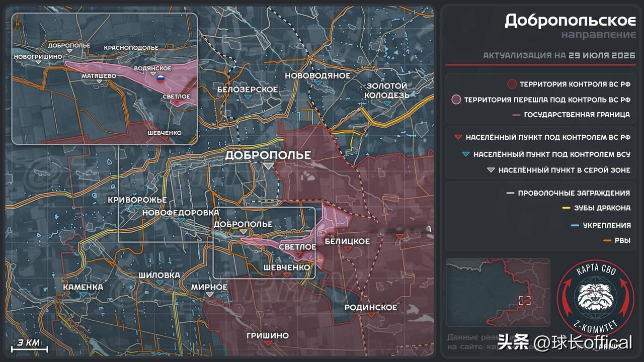Click the red line for государственная граница

coord(516,115)
